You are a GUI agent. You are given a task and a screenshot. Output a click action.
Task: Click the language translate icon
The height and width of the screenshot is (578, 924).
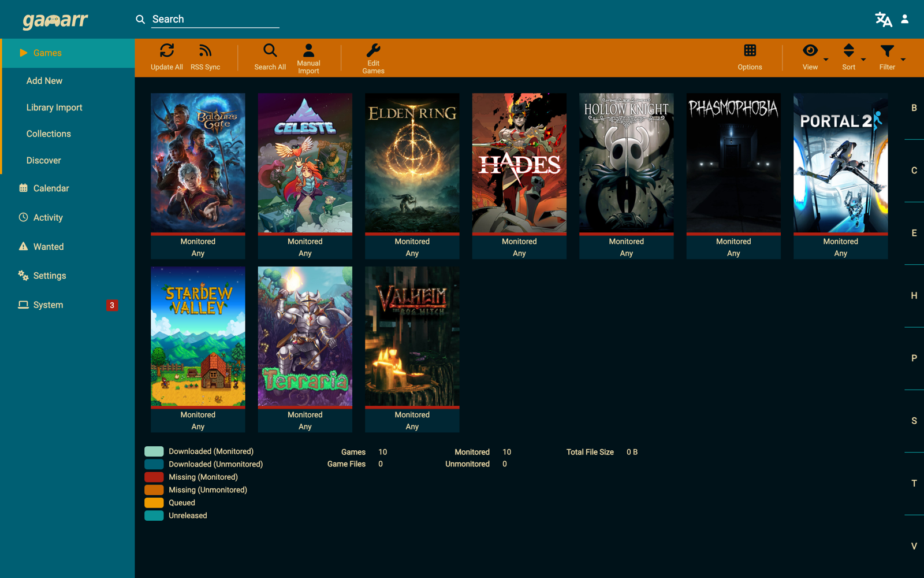pyautogui.click(x=883, y=19)
